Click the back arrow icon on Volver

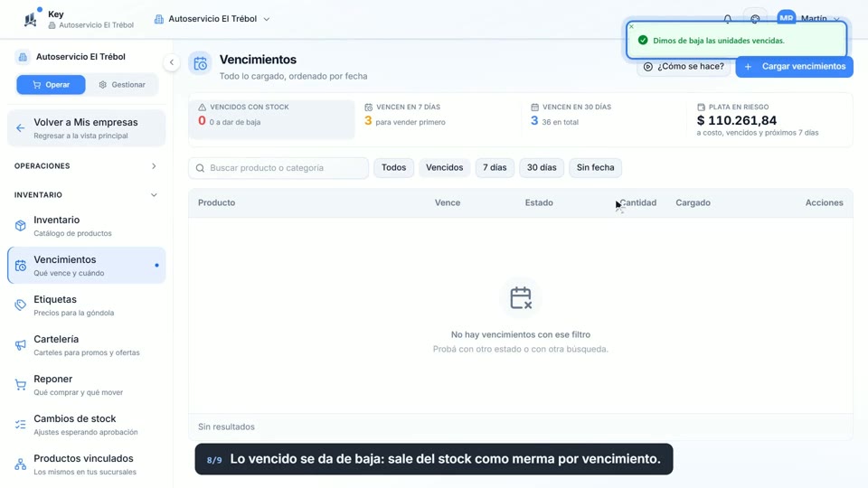21,128
